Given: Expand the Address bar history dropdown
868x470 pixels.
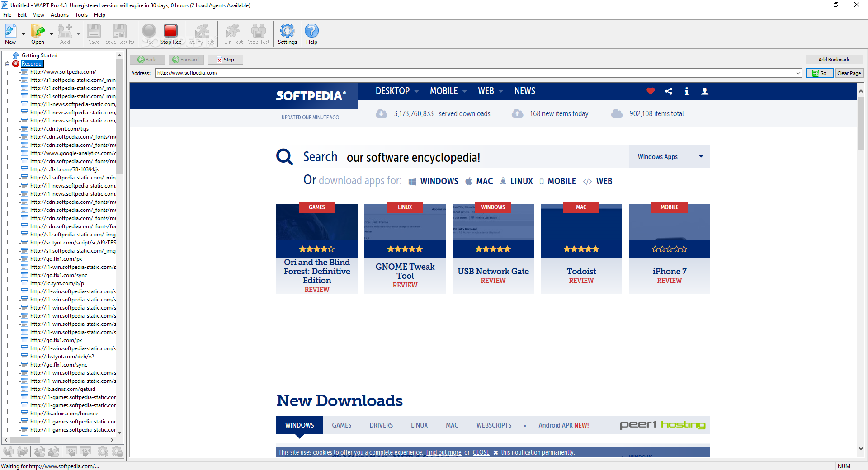Looking at the screenshot, I should [x=798, y=73].
